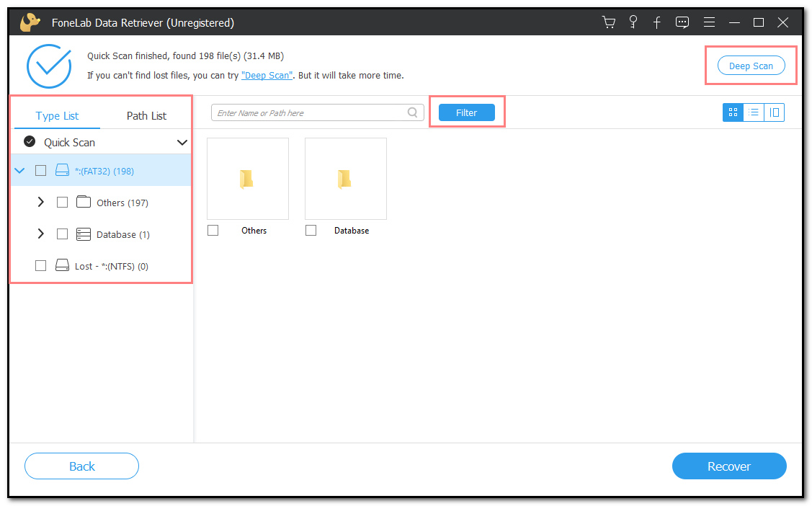Open the shopping cart purchase icon
This screenshot has height=506, width=812.
(x=609, y=22)
